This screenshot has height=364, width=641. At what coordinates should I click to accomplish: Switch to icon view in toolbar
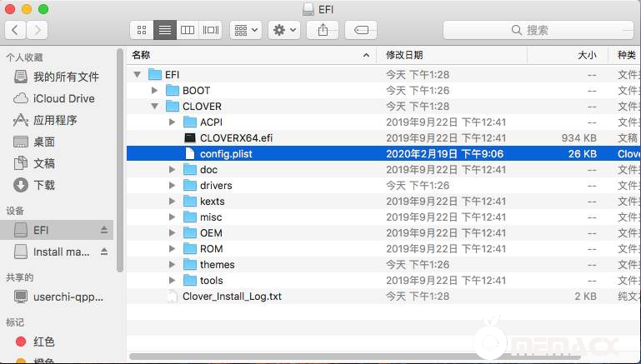coord(141,29)
